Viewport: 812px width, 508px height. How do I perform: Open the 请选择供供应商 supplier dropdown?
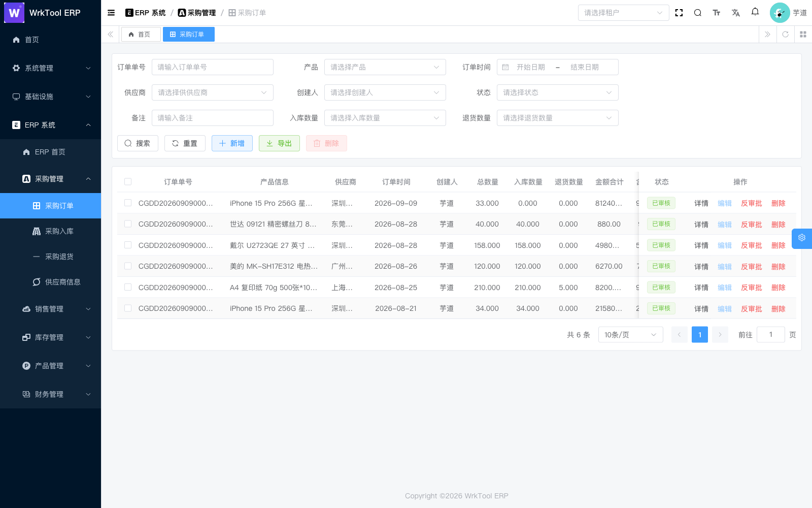(x=212, y=92)
